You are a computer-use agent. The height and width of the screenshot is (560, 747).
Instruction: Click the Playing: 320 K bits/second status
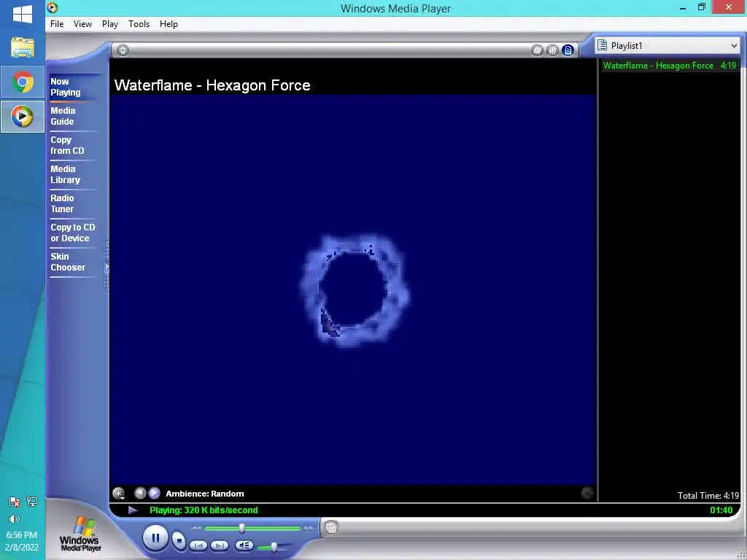204,510
